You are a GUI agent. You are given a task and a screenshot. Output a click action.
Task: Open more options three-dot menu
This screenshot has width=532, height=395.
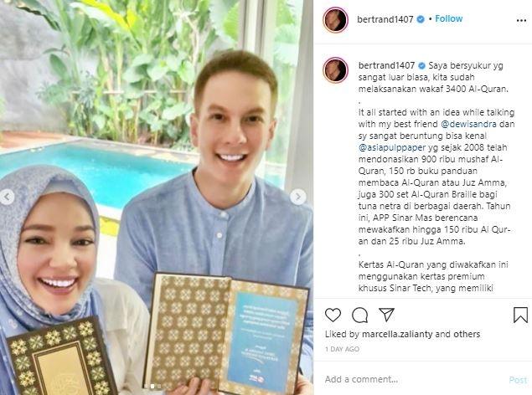pos(521,21)
